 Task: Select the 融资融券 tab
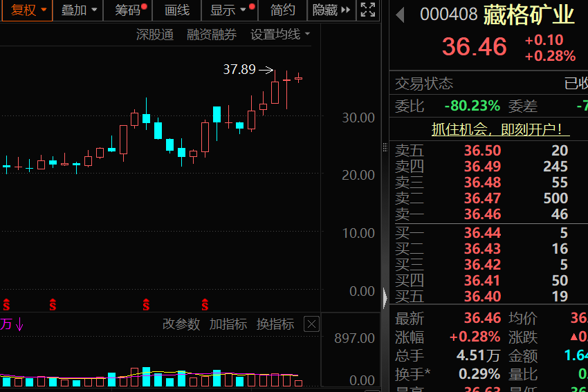click(212, 35)
